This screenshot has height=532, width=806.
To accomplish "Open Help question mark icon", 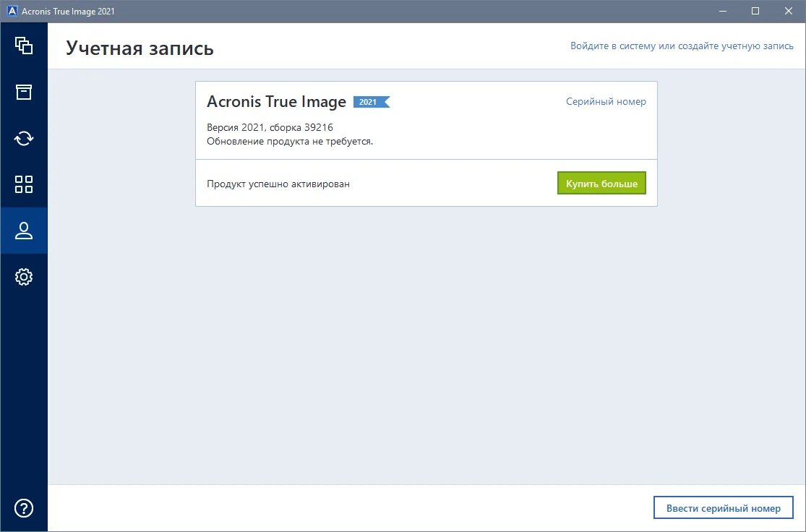I will [x=24, y=508].
